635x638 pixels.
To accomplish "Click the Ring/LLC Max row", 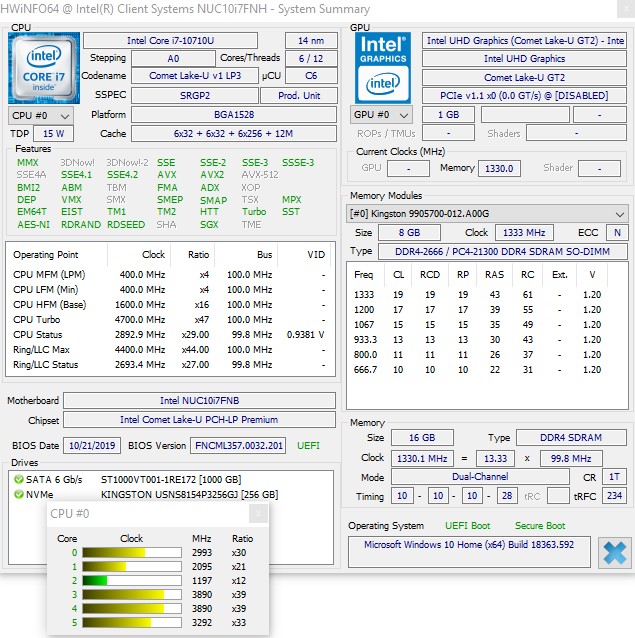I will 170,350.
